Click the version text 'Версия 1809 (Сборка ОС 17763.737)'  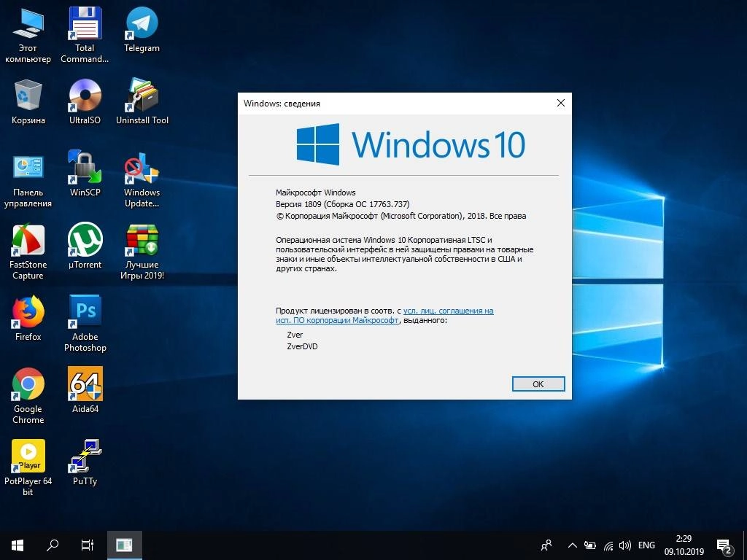[343, 204]
